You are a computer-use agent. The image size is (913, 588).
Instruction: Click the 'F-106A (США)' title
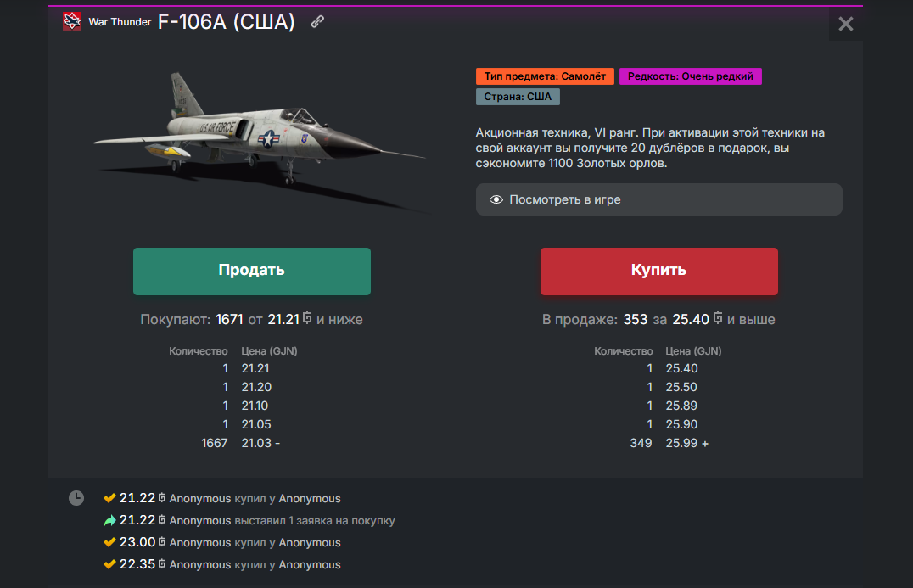click(227, 22)
